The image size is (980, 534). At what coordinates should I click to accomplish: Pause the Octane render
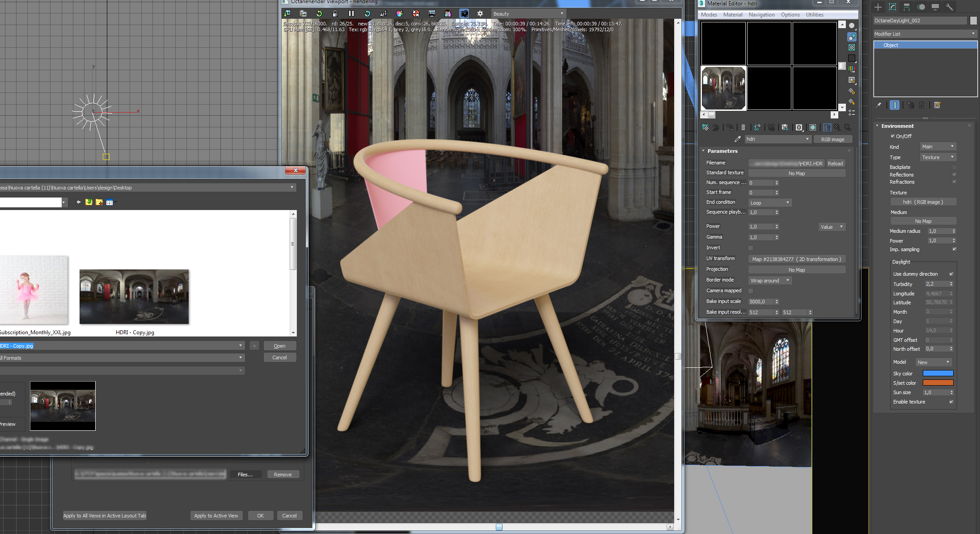pyautogui.click(x=351, y=13)
